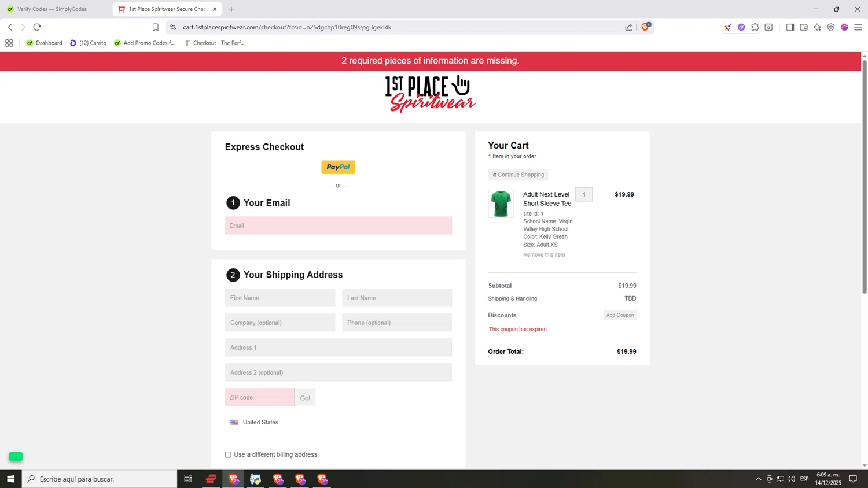Click the Phone (optional) field

tap(397, 323)
